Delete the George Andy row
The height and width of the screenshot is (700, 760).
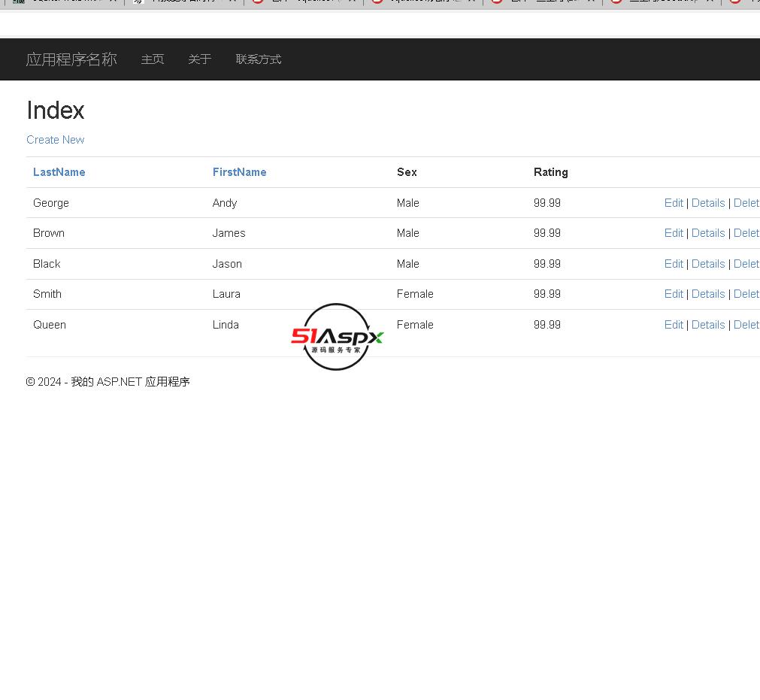coord(746,203)
